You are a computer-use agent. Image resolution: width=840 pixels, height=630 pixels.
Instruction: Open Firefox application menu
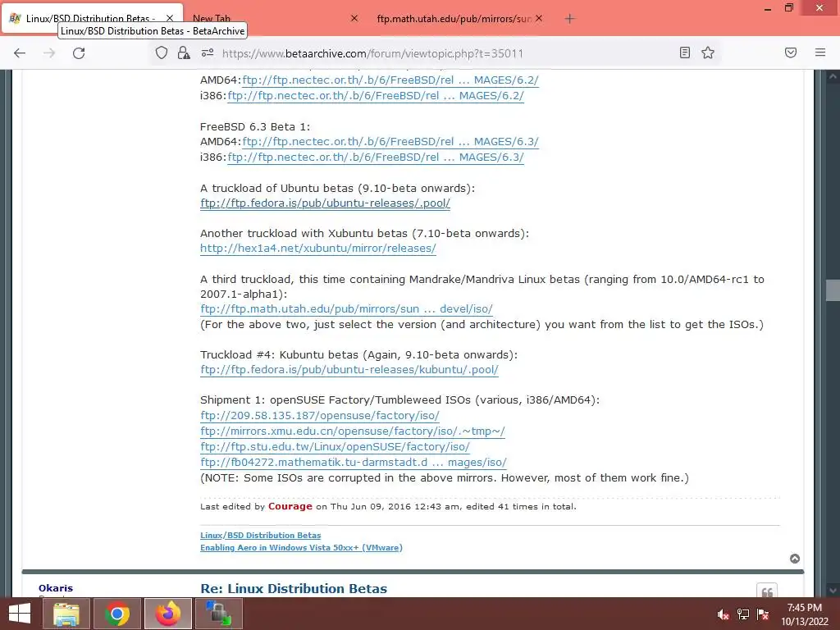point(820,52)
